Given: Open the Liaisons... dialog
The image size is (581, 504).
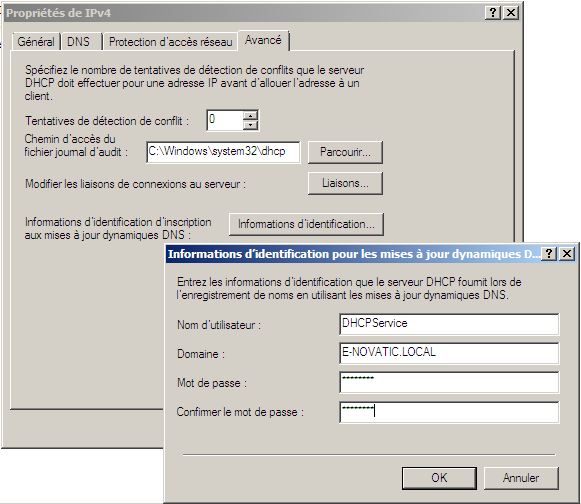Looking at the screenshot, I should click(345, 183).
